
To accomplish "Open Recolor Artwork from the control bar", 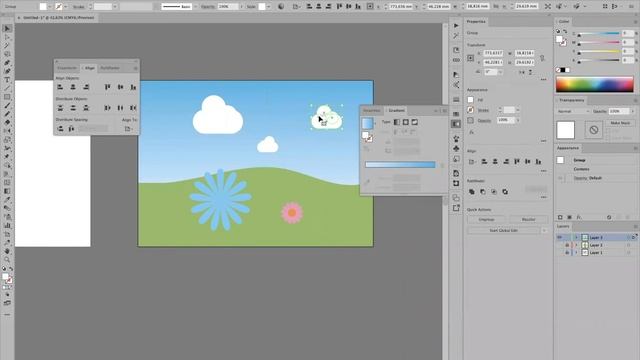I will (281, 7).
